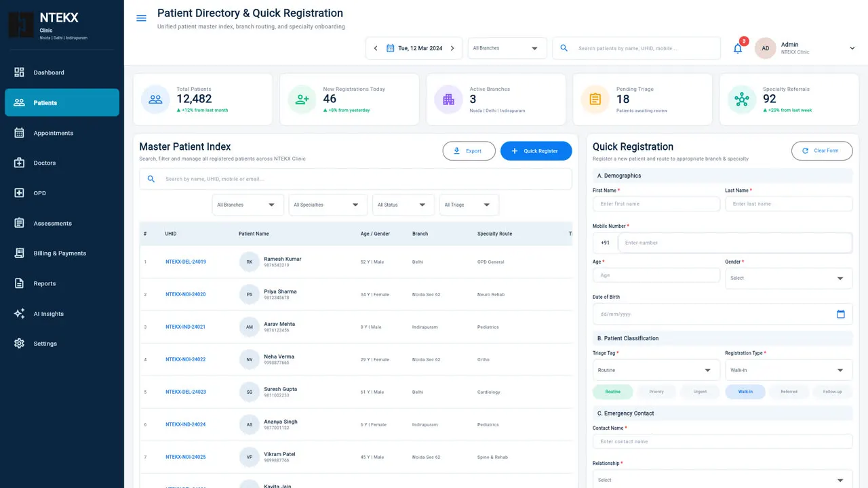The height and width of the screenshot is (488, 868).
Task: Open All Triage filter dropdown
Action: [469, 205]
